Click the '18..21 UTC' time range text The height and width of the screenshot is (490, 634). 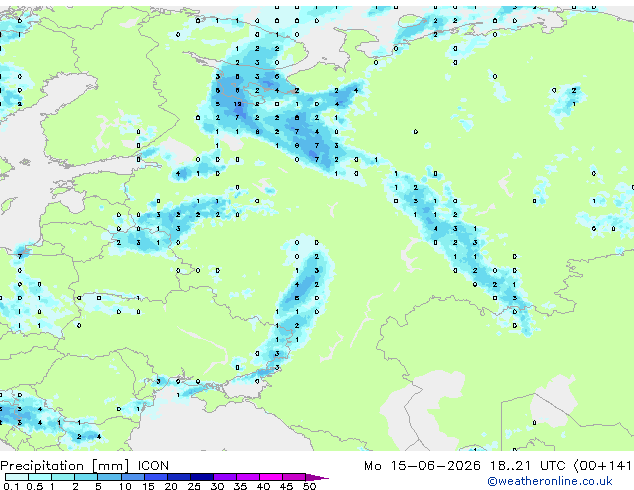pyautogui.click(x=527, y=466)
